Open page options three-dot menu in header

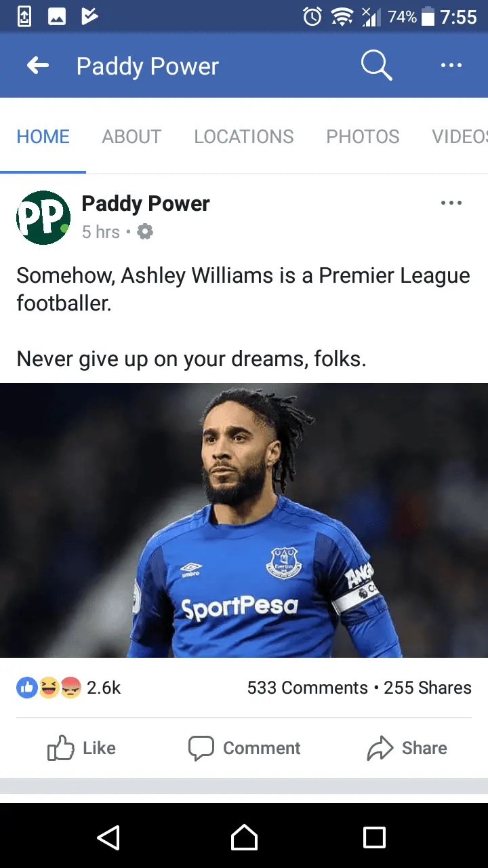click(x=451, y=66)
